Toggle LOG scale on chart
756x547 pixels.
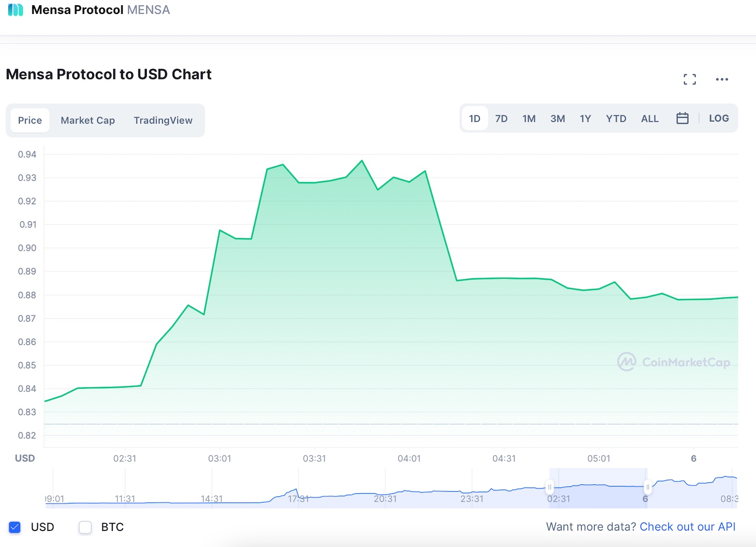(x=719, y=118)
